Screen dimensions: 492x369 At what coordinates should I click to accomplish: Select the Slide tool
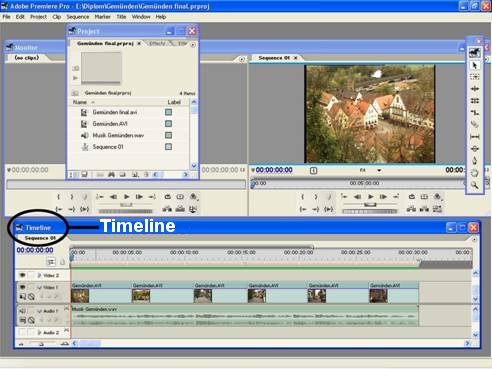[474, 149]
